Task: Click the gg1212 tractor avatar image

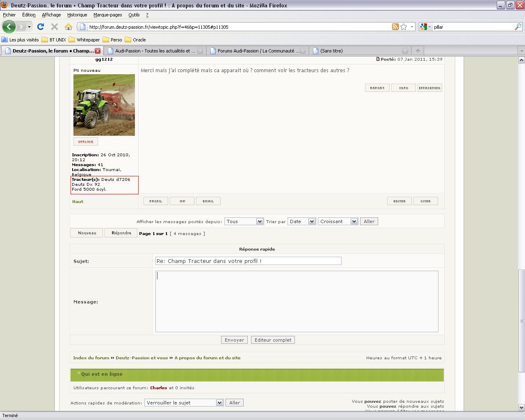Action: pyautogui.click(x=104, y=105)
